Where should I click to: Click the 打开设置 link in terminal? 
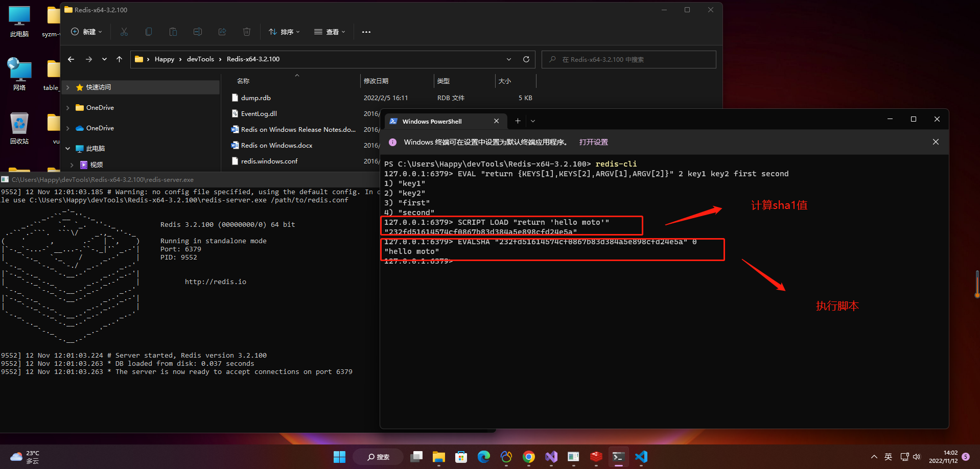click(x=593, y=142)
